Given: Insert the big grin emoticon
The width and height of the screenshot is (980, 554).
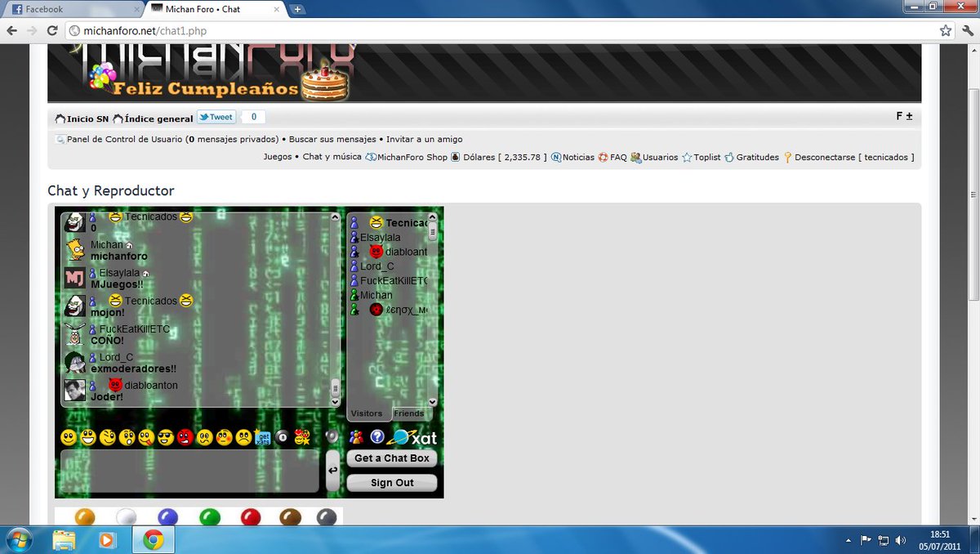Looking at the screenshot, I should click(88, 437).
